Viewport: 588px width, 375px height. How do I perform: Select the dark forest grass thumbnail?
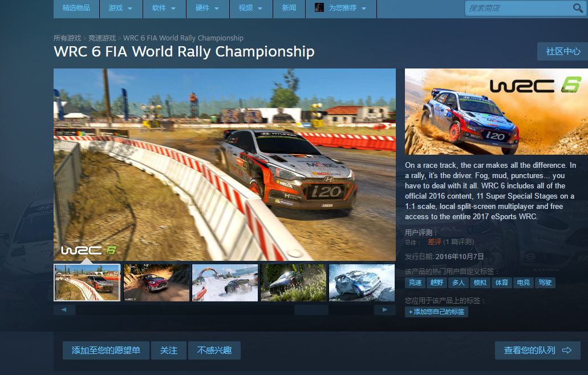click(294, 283)
